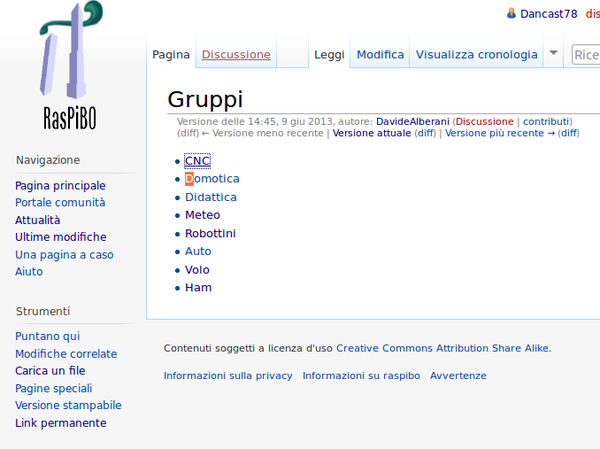The width and height of the screenshot is (600, 449).
Task: Open Versione attuale link
Action: pos(372,133)
